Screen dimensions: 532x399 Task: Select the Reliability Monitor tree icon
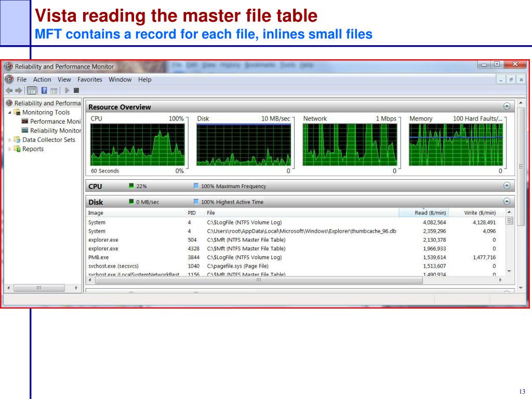click(25, 130)
